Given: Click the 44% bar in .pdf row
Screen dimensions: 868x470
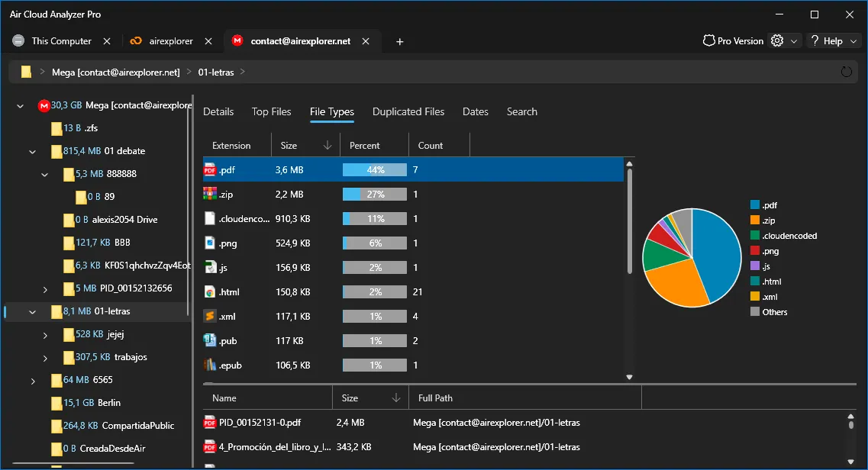Looking at the screenshot, I should [375, 169].
